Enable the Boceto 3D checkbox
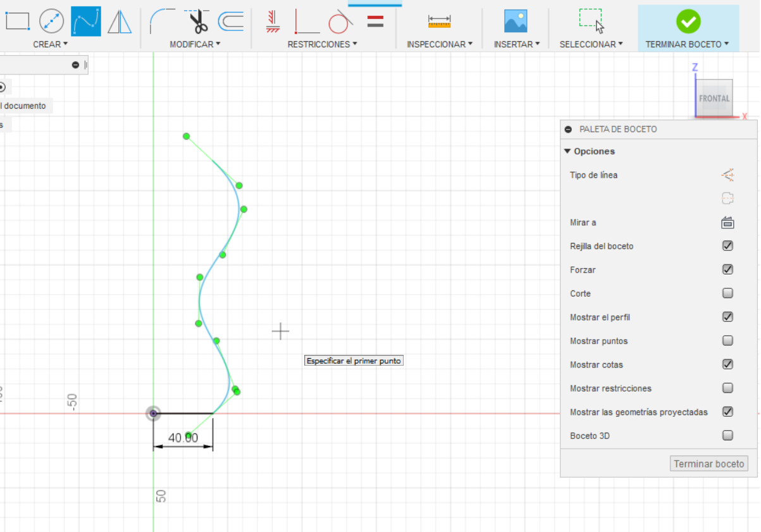Viewport: 761px width, 532px height. (x=727, y=436)
